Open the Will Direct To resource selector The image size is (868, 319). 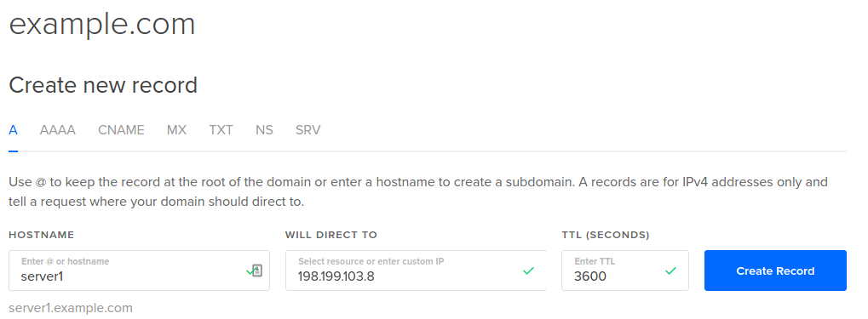point(416,271)
